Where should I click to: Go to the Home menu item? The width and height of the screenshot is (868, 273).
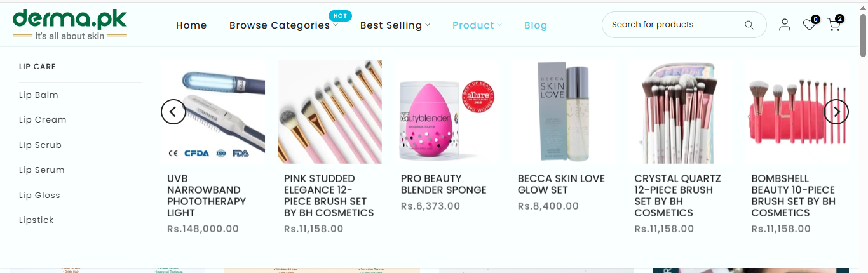pos(191,25)
